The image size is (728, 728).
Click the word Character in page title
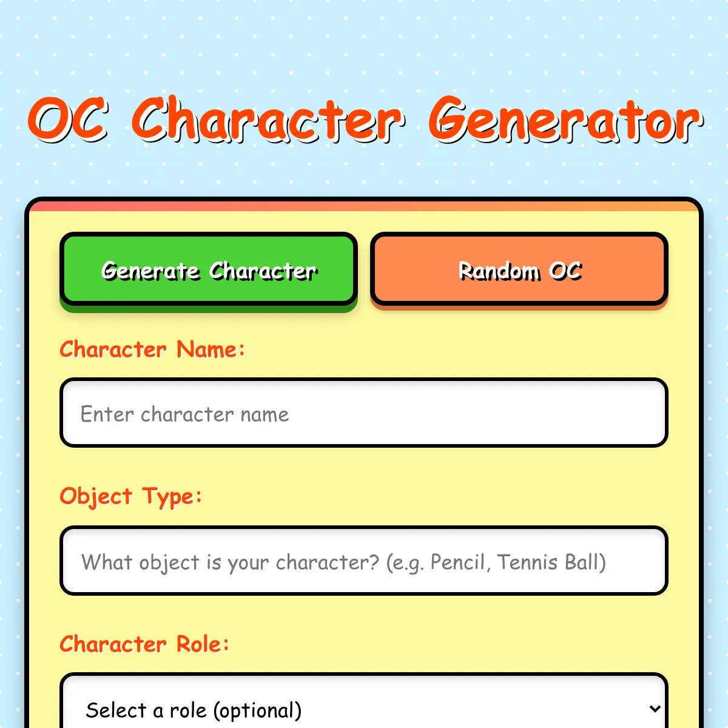(267, 120)
